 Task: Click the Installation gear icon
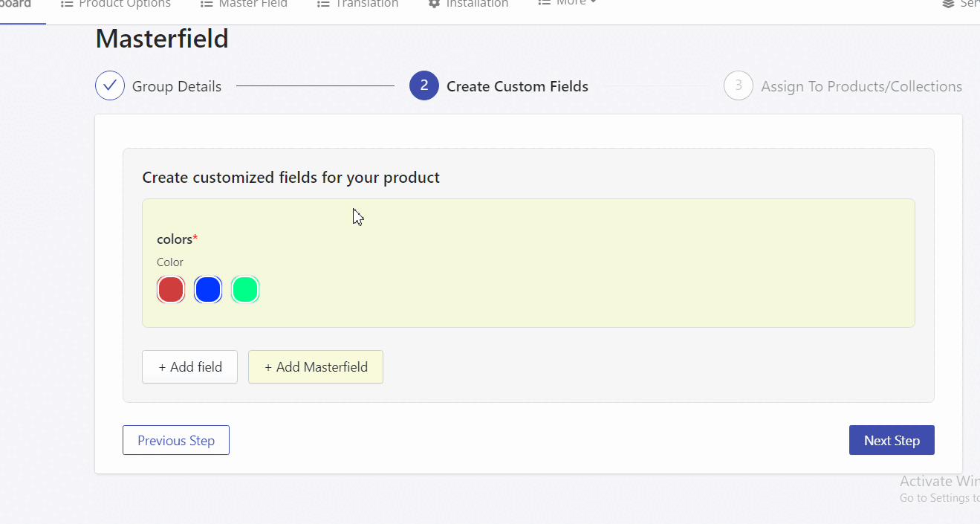pos(435,4)
